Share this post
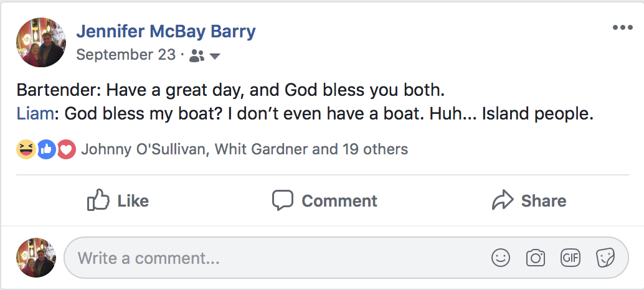This screenshot has width=644, height=290. (529, 200)
